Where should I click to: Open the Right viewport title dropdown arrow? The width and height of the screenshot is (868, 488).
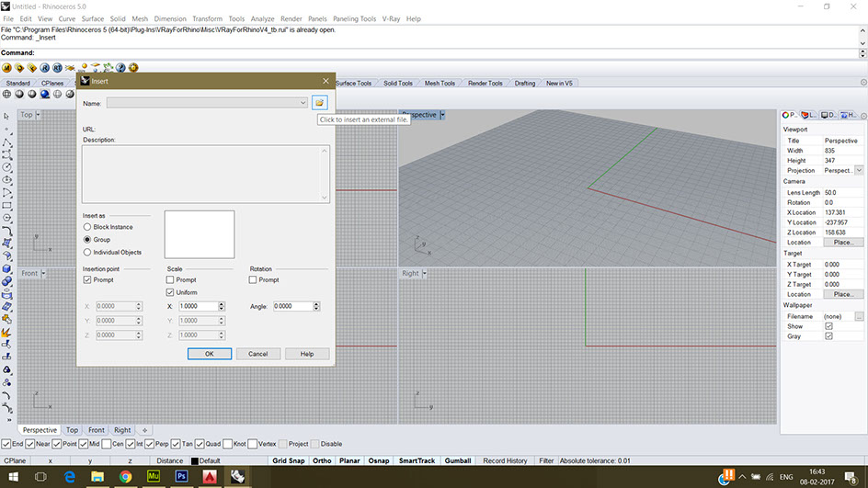[425, 273]
